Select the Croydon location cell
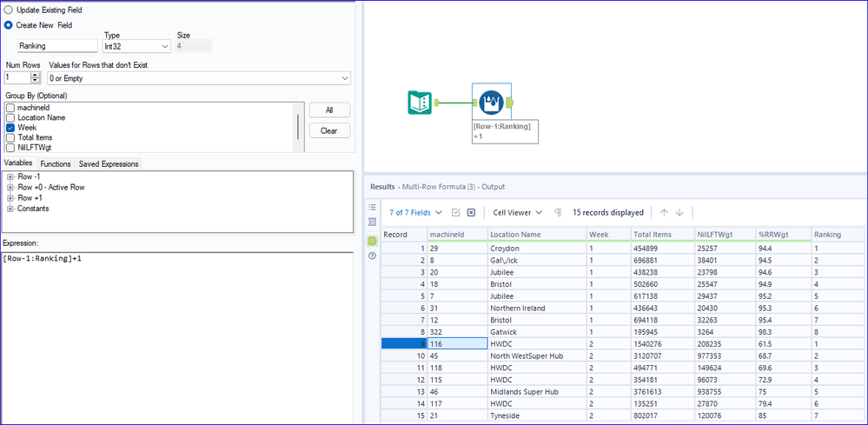 [536, 249]
